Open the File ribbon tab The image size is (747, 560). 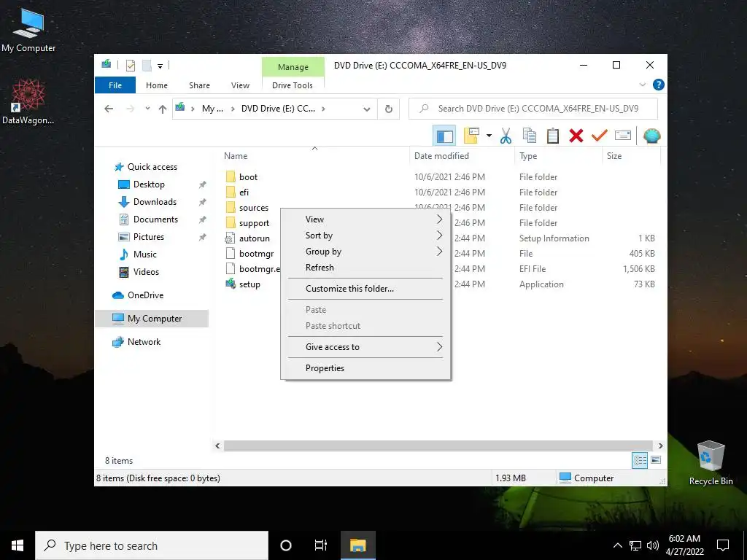point(115,85)
